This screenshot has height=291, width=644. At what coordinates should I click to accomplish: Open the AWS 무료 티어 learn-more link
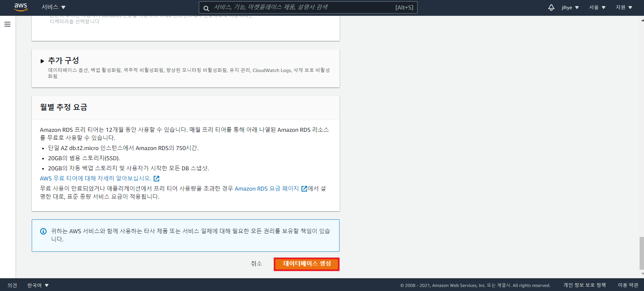(x=96, y=178)
